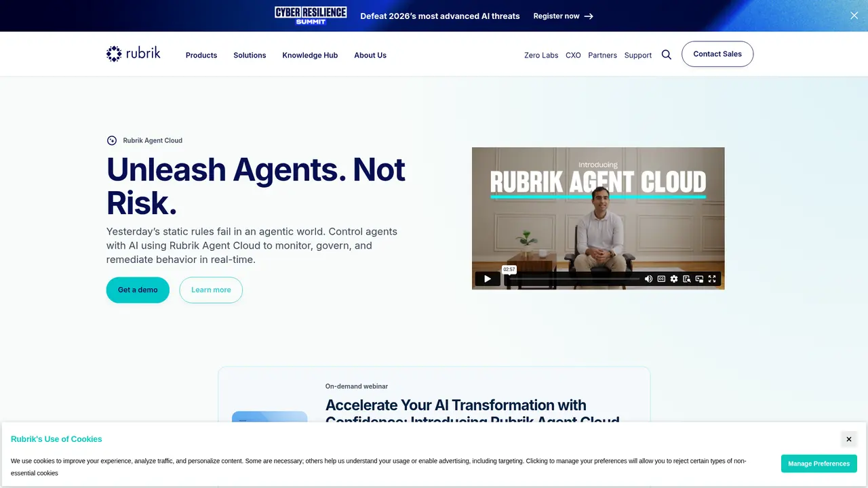This screenshot has height=488, width=868.
Task: Click the Learn more button
Action: click(211, 289)
